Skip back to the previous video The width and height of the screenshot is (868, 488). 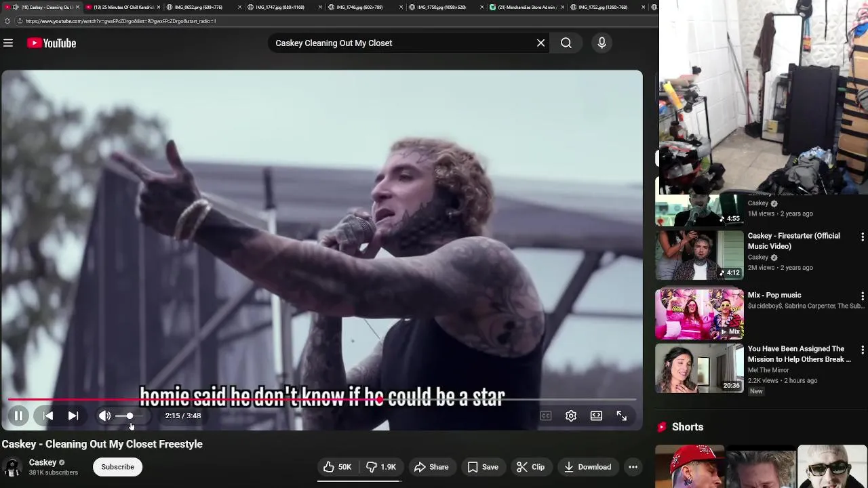(48, 416)
